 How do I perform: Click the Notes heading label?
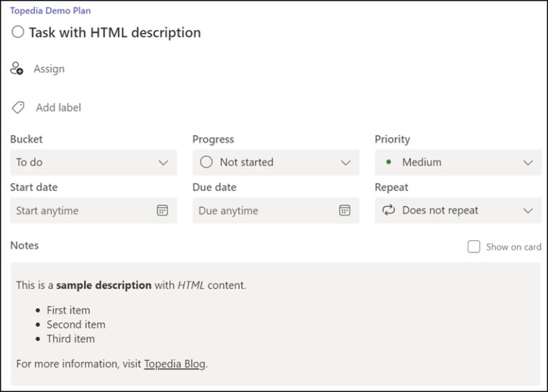24,246
